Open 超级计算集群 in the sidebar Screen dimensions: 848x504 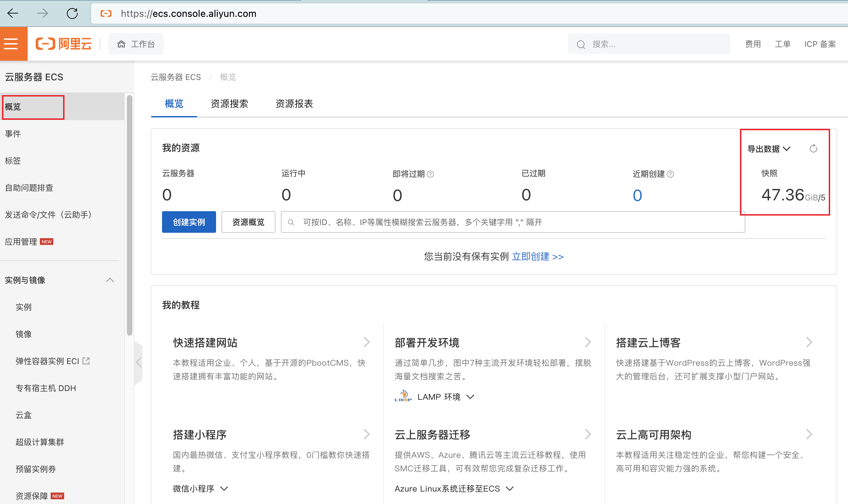40,442
